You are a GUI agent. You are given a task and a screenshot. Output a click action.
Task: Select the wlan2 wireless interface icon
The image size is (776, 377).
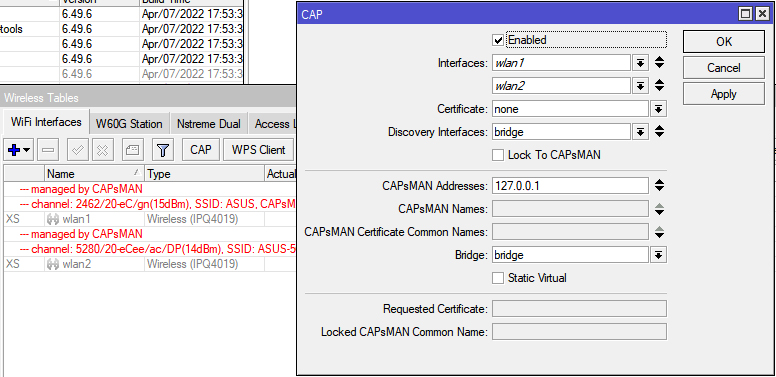click(52, 264)
